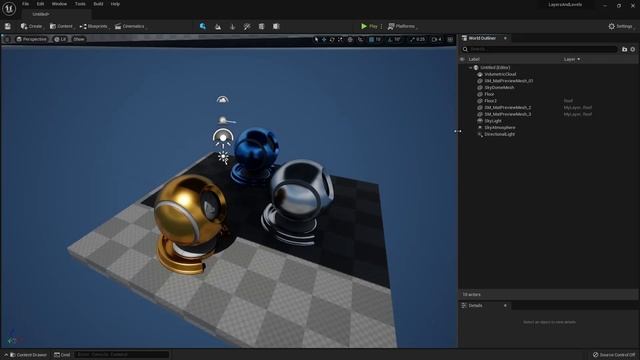This screenshot has width=640, height=360.
Task: Click the Source Control Off status icon
Action: pyautogui.click(x=596, y=355)
